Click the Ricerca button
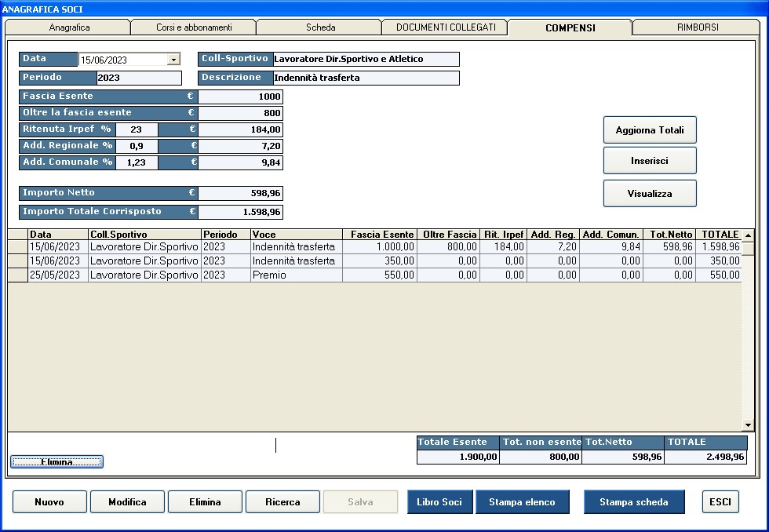The width and height of the screenshot is (769, 532). pos(282,502)
